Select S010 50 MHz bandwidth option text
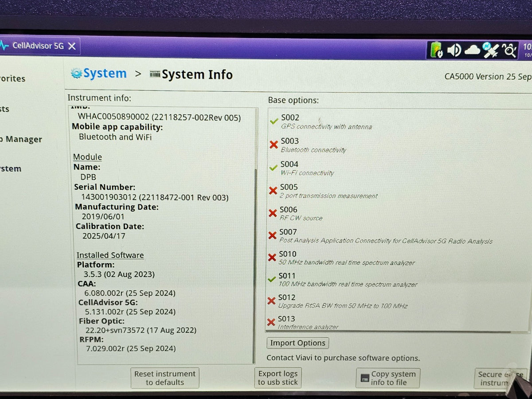This screenshot has width=532, height=399. [x=347, y=258]
